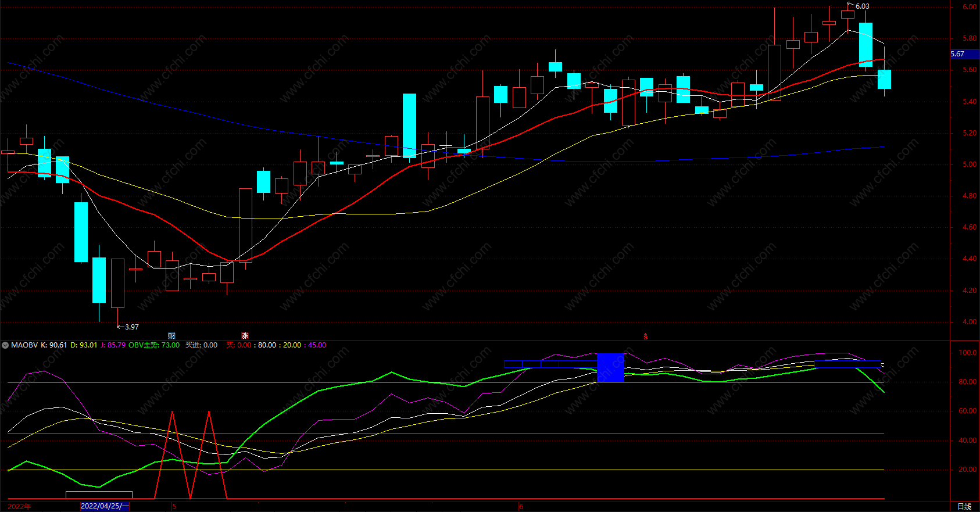Click the yellow 20.00 parameter value
The image size is (980, 512).
tap(292, 345)
